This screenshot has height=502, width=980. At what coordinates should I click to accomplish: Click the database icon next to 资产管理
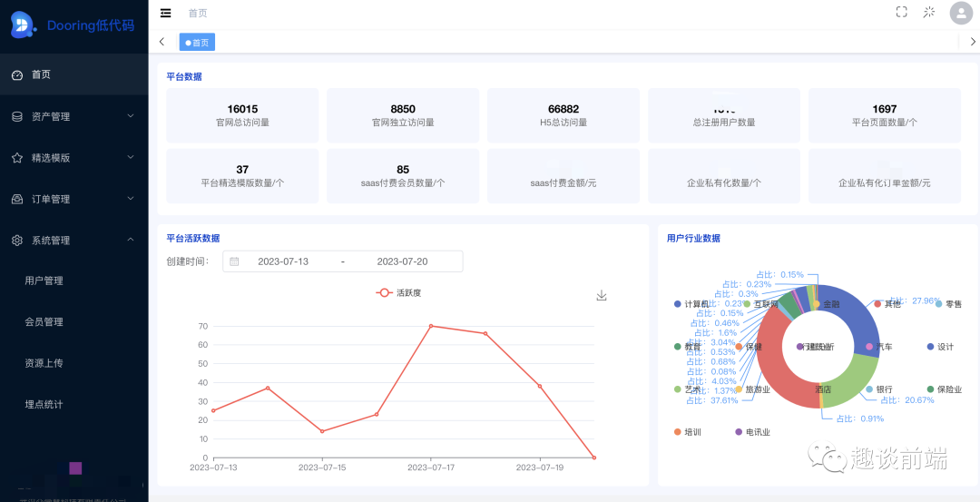(x=17, y=116)
